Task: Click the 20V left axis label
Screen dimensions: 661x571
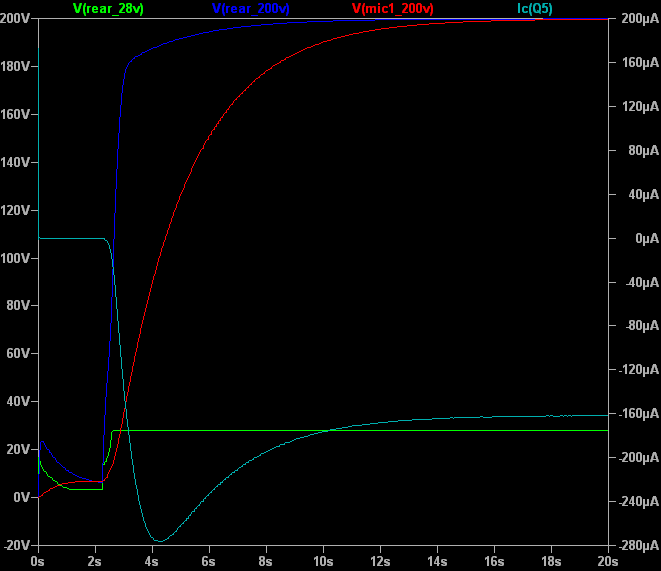Action: click(19, 450)
